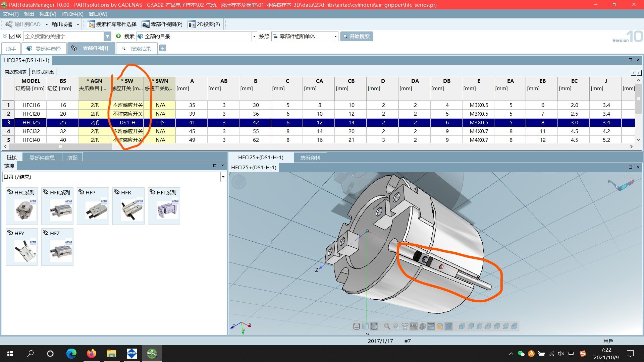Switch to the 零部件信息 tab
This screenshot has width=644, height=362.
click(42, 157)
